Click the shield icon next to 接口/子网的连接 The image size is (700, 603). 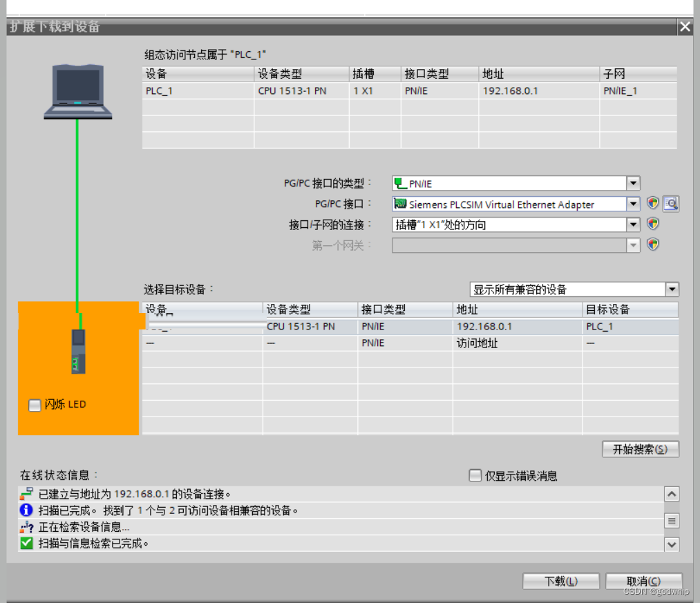[x=652, y=224]
